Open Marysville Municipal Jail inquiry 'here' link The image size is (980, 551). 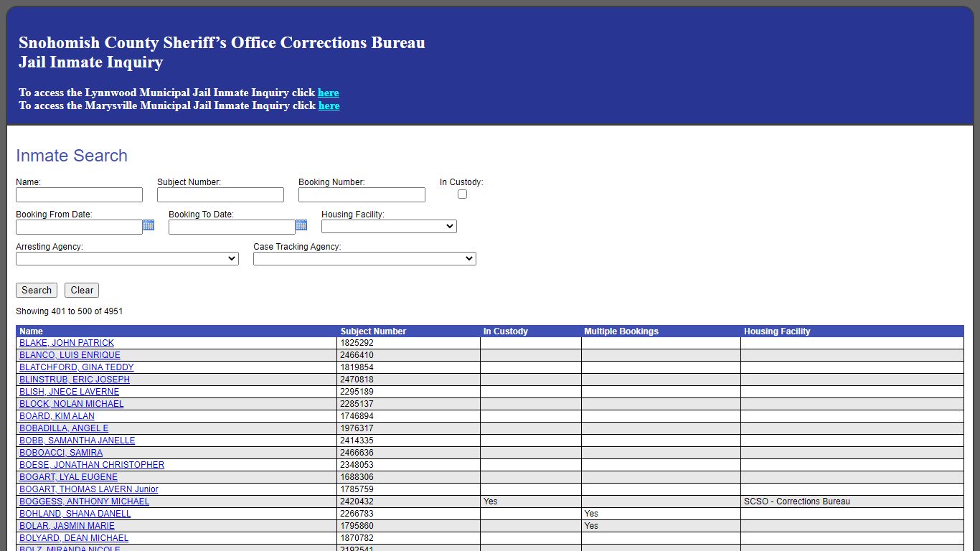pos(329,105)
